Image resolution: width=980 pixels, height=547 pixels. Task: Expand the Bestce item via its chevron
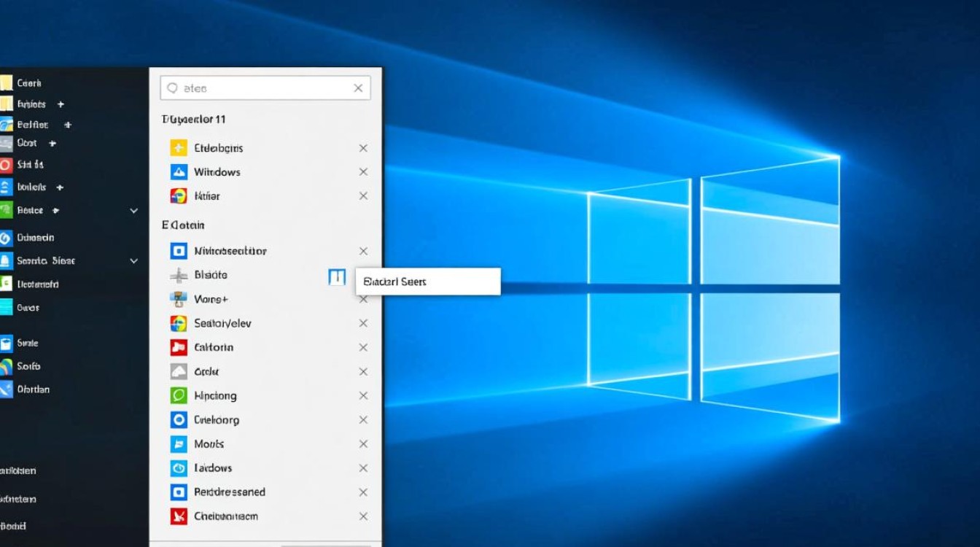click(133, 210)
